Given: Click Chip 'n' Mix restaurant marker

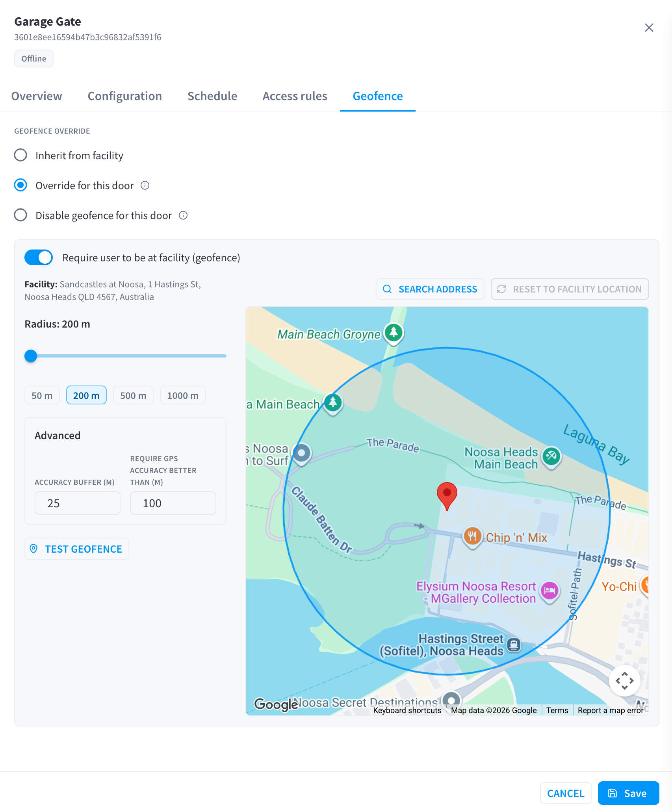Looking at the screenshot, I should [472, 536].
